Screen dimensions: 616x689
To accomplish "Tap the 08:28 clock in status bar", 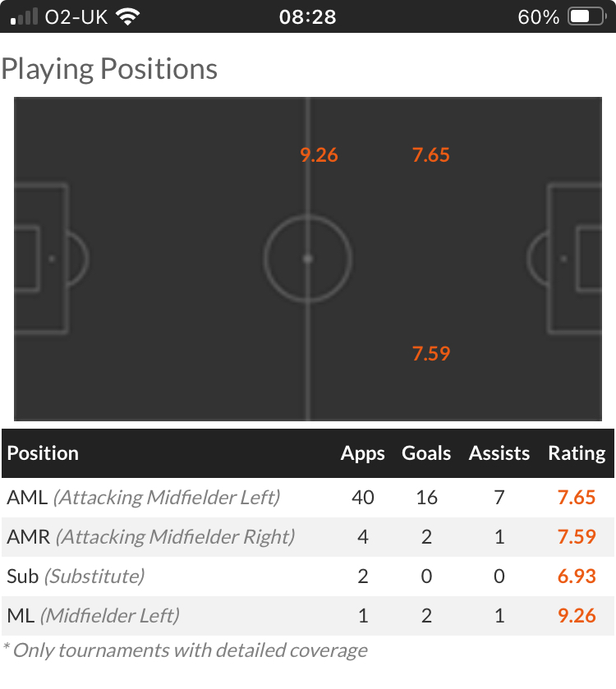I will tap(307, 17).
